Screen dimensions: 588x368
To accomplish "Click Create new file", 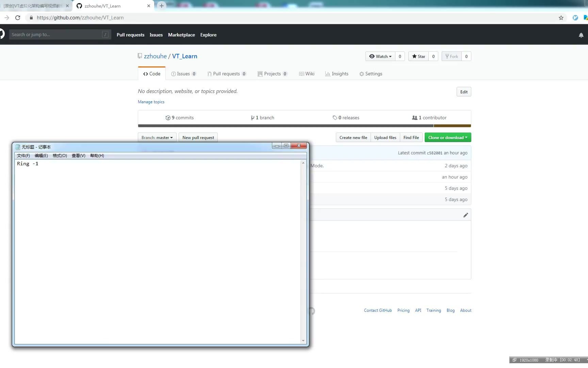I will coord(353,138).
